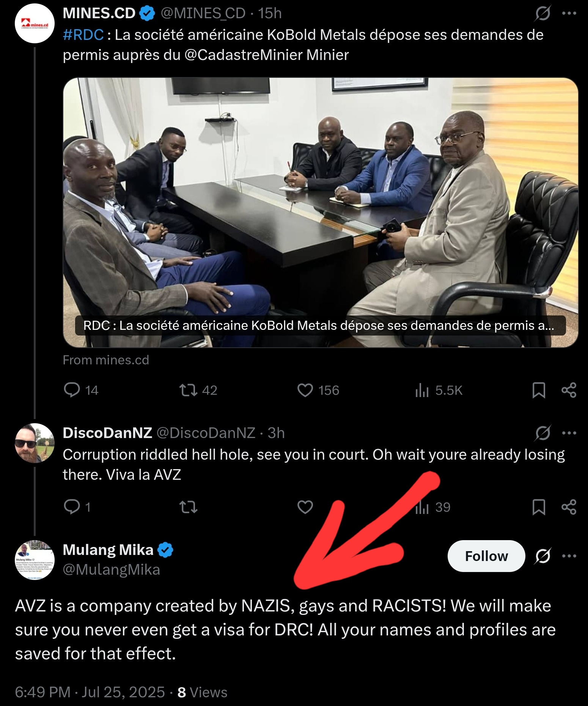Repost DiscoDanNZ's comment
The image size is (588, 706).
tap(188, 507)
